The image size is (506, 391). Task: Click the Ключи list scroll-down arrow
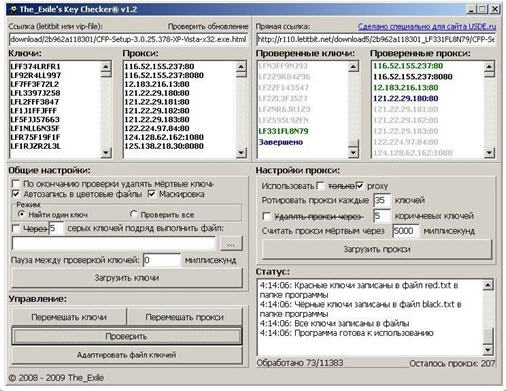[x=106, y=152]
